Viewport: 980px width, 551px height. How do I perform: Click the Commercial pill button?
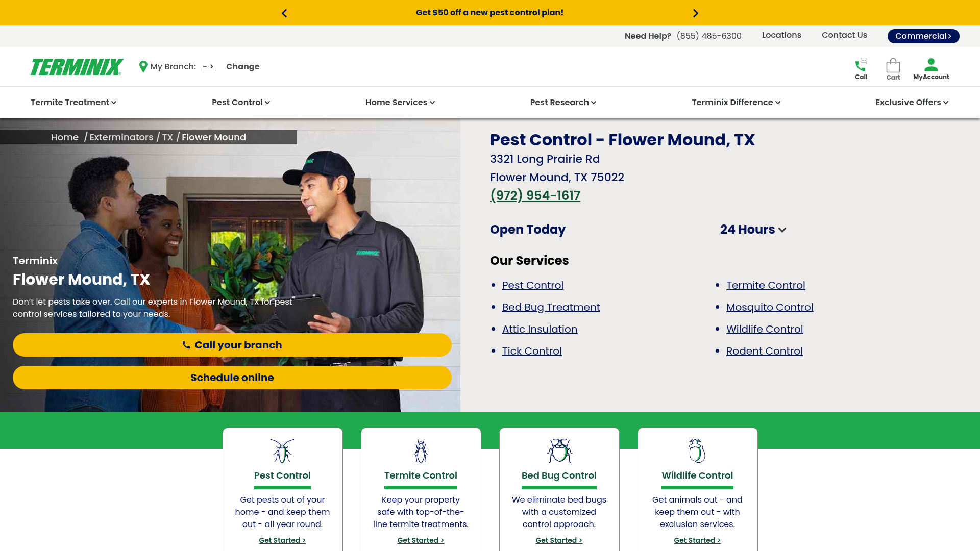click(x=923, y=36)
